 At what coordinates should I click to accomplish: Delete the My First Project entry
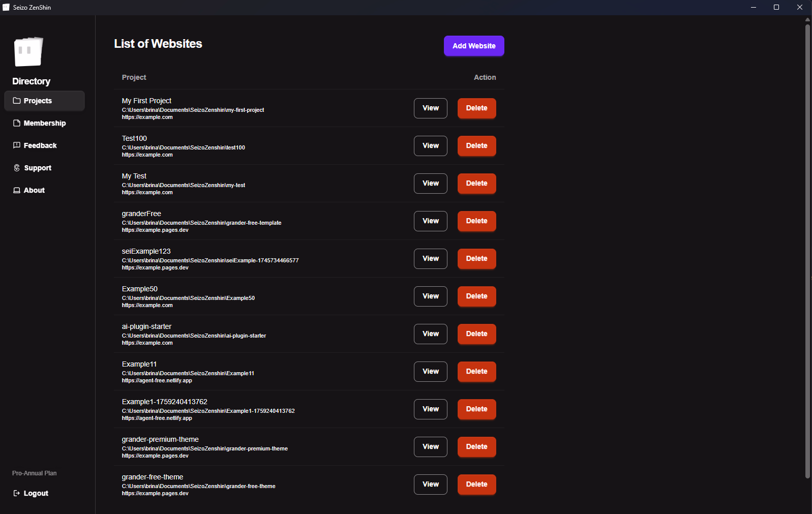click(x=477, y=108)
